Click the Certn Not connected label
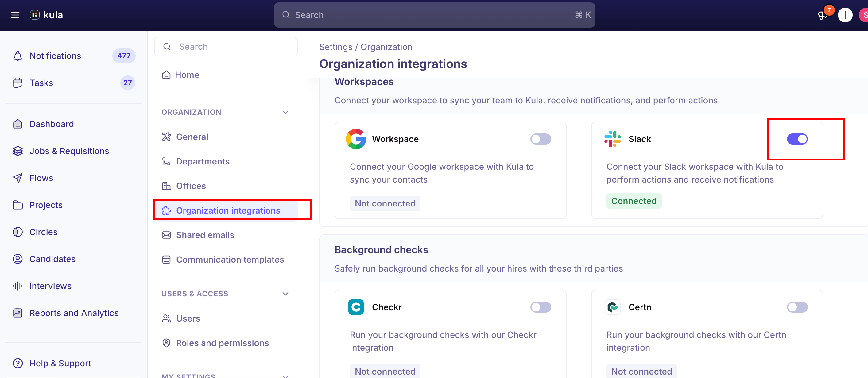Viewport: 868px width, 378px height. pos(641,371)
